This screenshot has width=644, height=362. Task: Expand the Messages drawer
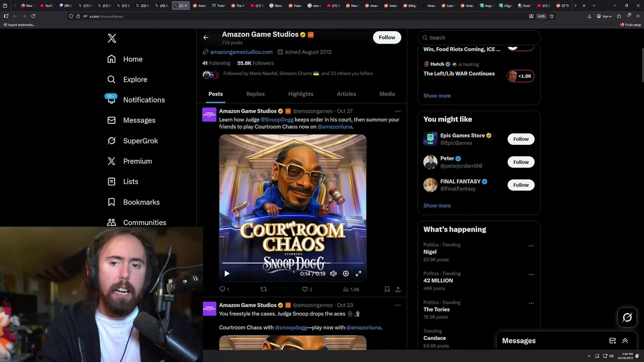tap(625, 340)
